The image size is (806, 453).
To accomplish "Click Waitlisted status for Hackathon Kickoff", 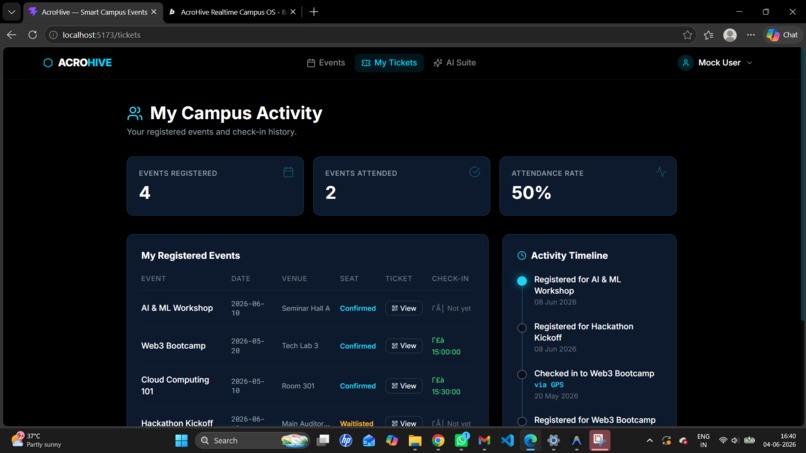I will point(356,424).
